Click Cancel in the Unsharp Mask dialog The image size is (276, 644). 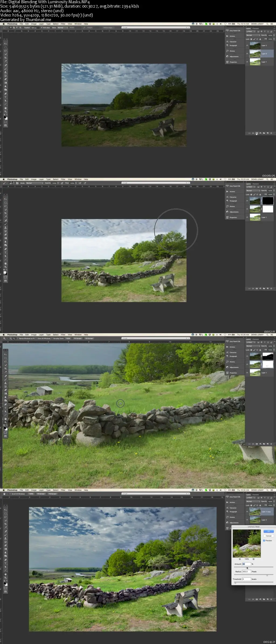269,536
